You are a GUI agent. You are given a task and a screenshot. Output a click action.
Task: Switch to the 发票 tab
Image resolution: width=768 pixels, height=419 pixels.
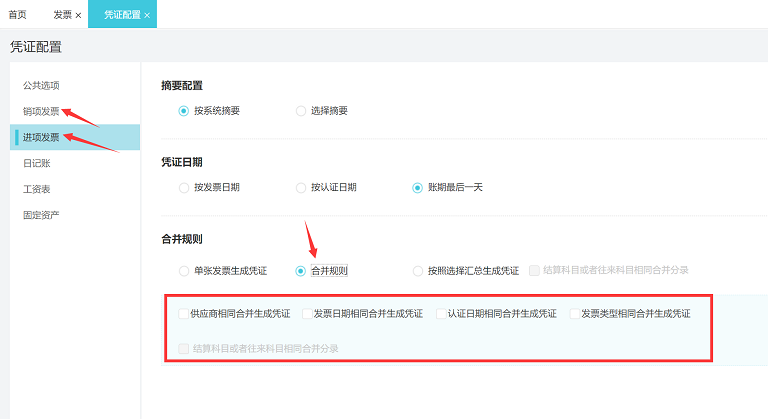[x=62, y=15]
